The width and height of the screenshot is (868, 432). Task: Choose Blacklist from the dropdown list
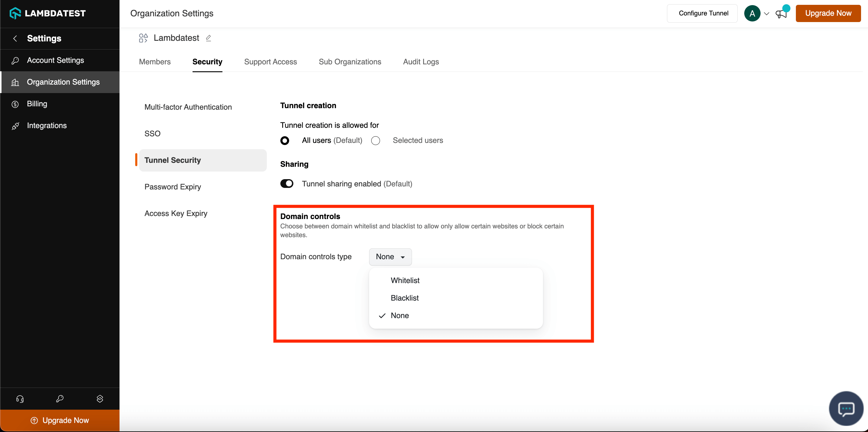[x=404, y=298]
